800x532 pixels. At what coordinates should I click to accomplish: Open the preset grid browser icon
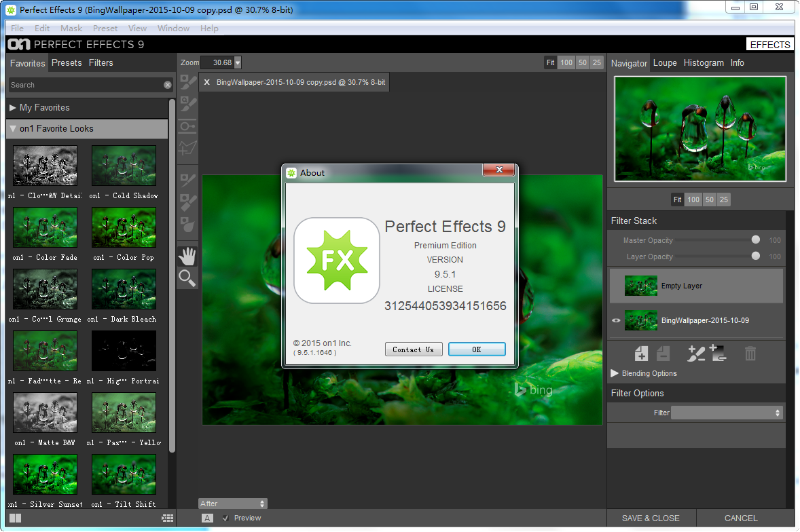click(x=168, y=518)
